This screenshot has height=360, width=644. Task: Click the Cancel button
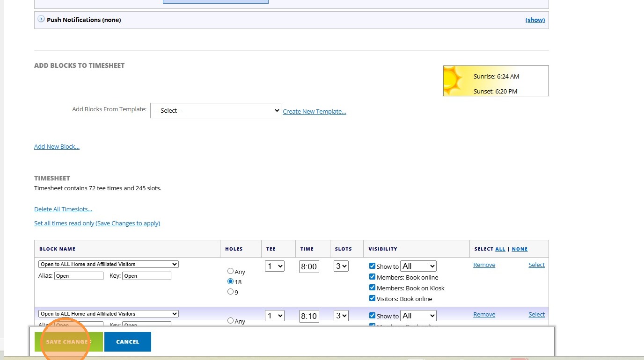pos(128,342)
